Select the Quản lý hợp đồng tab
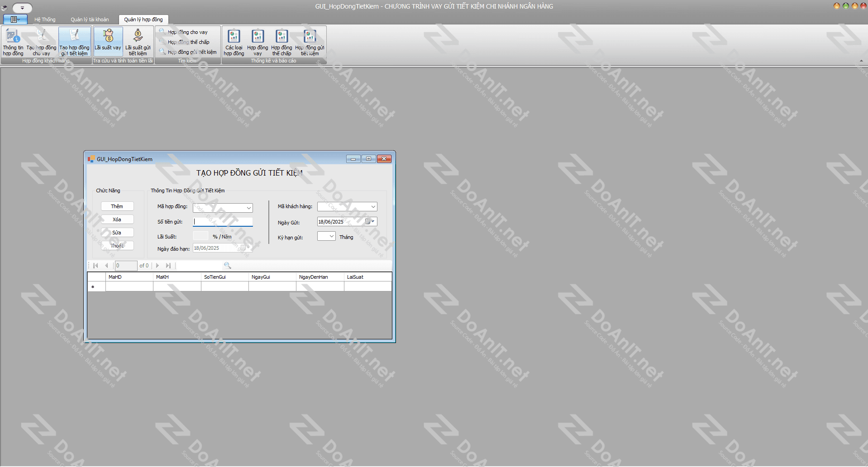The height and width of the screenshot is (467, 868). pos(143,19)
